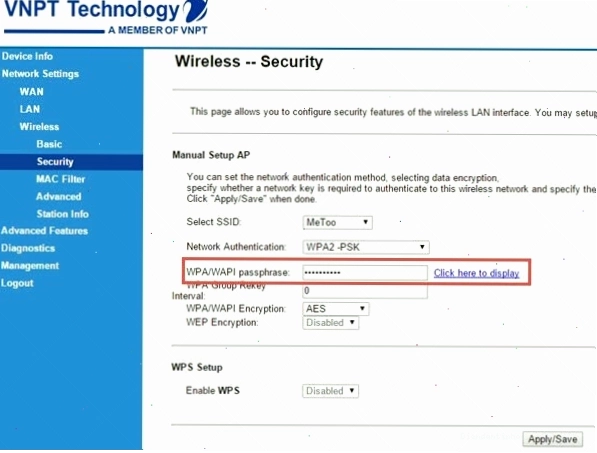Screen dimensions: 597x453
Task: Expand the Select SSID dropdown
Action: pyautogui.click(x=337, y=222)
